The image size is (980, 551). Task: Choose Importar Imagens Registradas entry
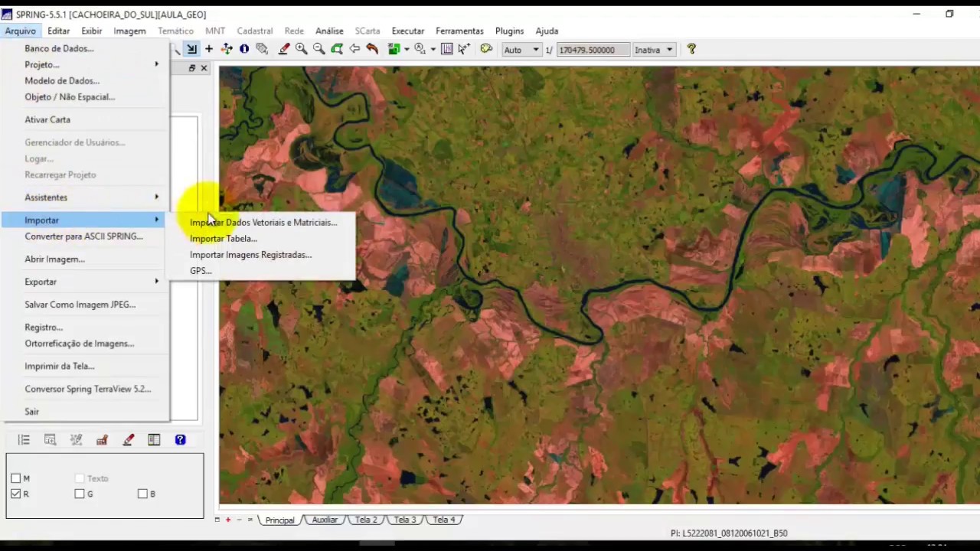coord(250,255)
